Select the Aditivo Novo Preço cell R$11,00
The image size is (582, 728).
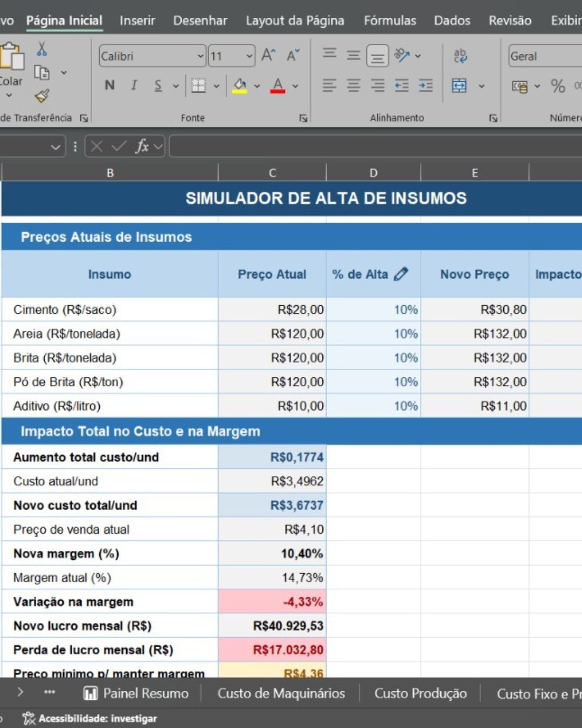pos(475,406)
